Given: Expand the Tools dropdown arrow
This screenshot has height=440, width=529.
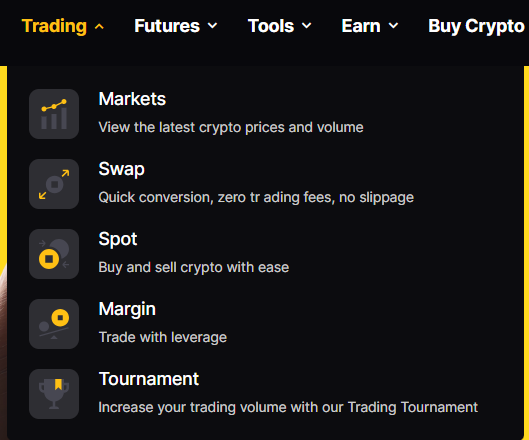Looking at the screenshot, I should 306,26.
